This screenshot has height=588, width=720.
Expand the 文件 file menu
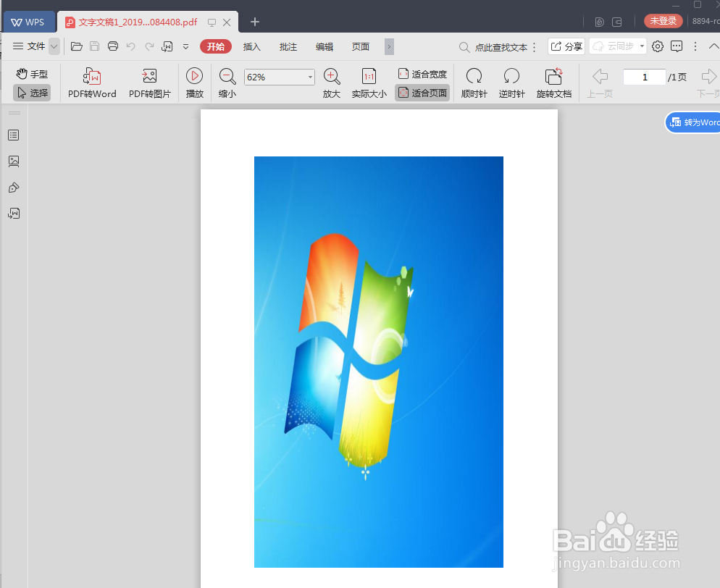[35, 46]
